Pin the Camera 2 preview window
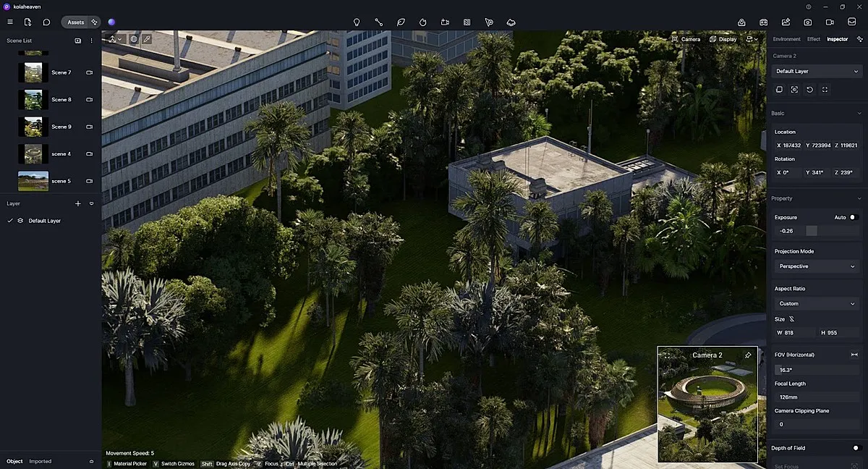The image size is (868, 469). (x=748, y=355)
